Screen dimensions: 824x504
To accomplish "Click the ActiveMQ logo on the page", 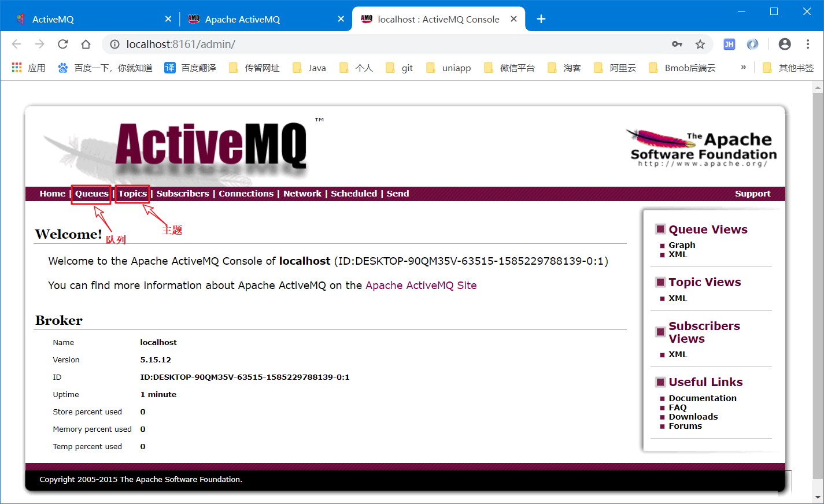I will tap(212, 146).
